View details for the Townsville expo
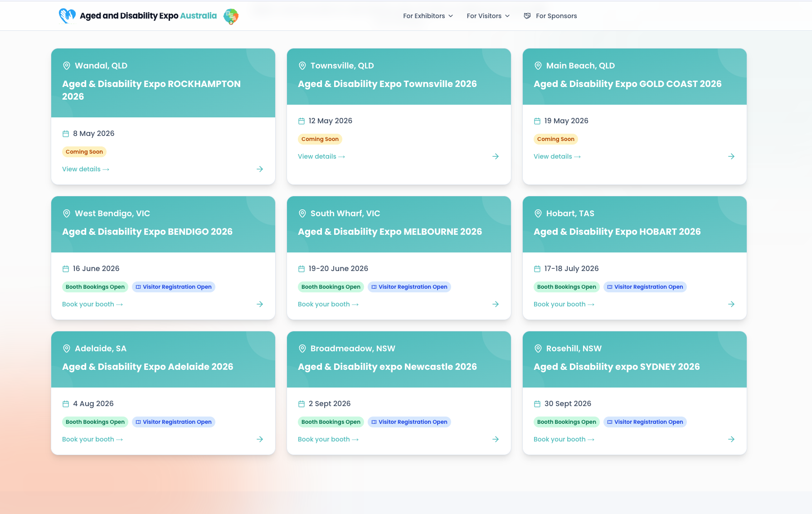The width and height of the screenshot is (812, 514). click(x=321, y=156)
